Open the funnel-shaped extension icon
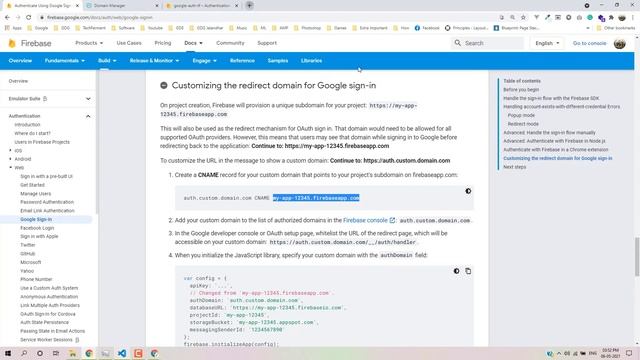The height and width of the screenshot is (360, 640). tap(536, 18)
